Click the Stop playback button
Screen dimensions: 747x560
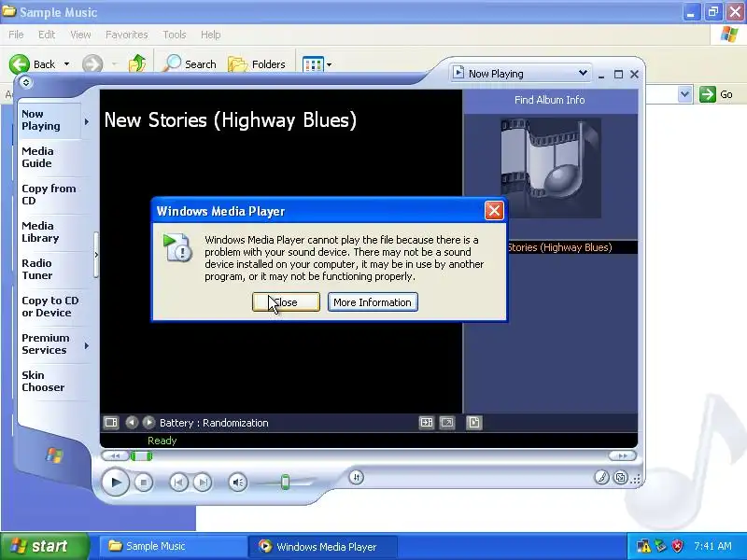click(144, 483)
